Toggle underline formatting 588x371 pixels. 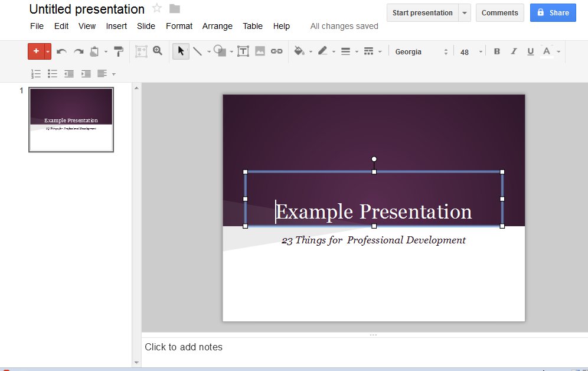point(530,51)
